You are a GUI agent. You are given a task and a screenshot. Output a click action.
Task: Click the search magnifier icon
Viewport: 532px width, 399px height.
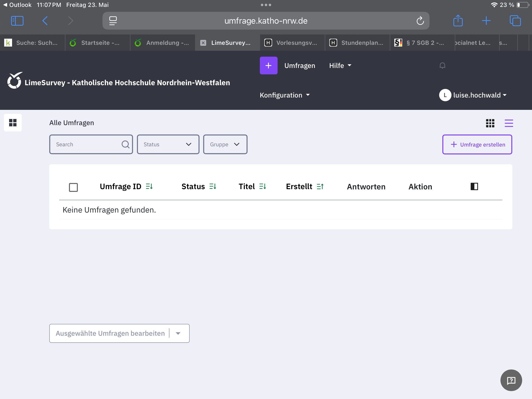pos(125,144)
